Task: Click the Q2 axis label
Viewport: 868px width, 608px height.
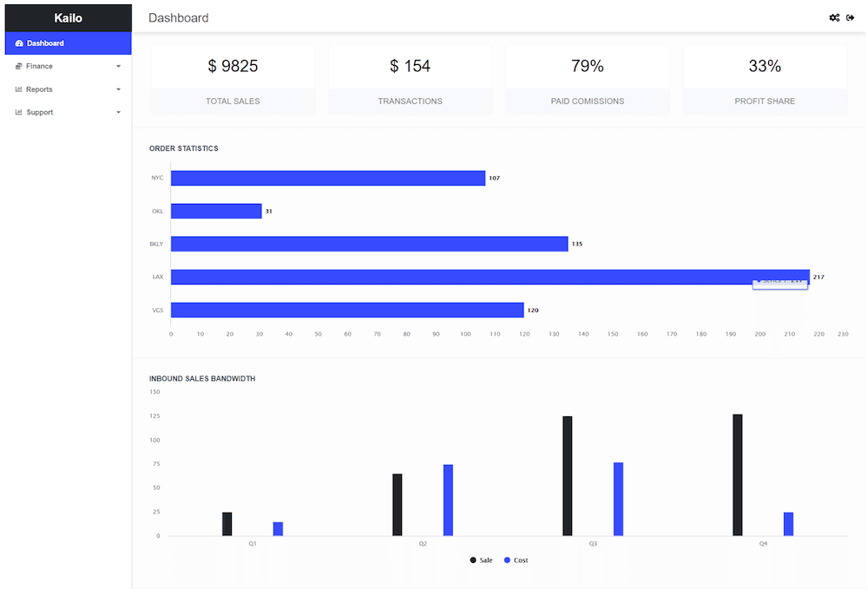Action: pos(423,544)
